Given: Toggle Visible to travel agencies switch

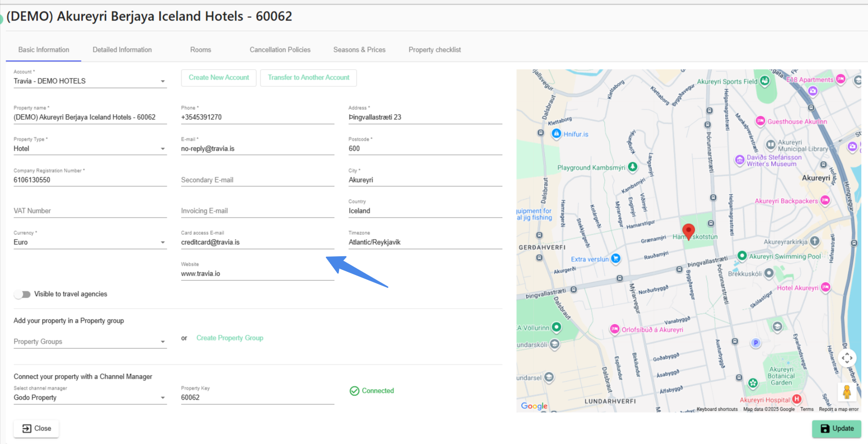Looking at the screenshot, I should pyautogui.click(x=22, y=294).
